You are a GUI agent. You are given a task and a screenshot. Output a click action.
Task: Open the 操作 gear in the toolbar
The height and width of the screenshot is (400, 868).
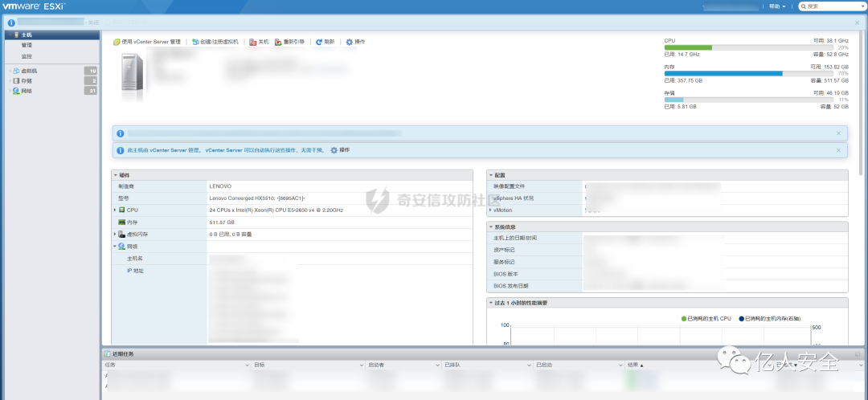[350, 42]
